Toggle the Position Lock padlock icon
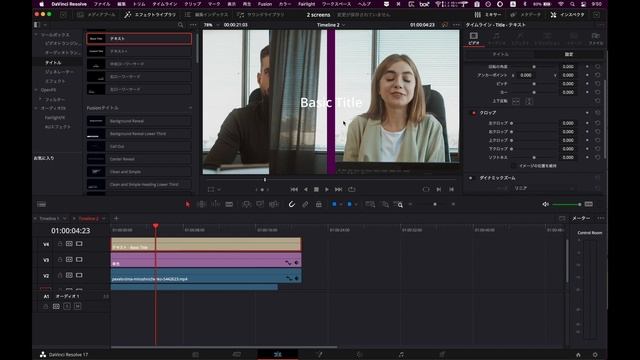 click(x=319, y=204)
